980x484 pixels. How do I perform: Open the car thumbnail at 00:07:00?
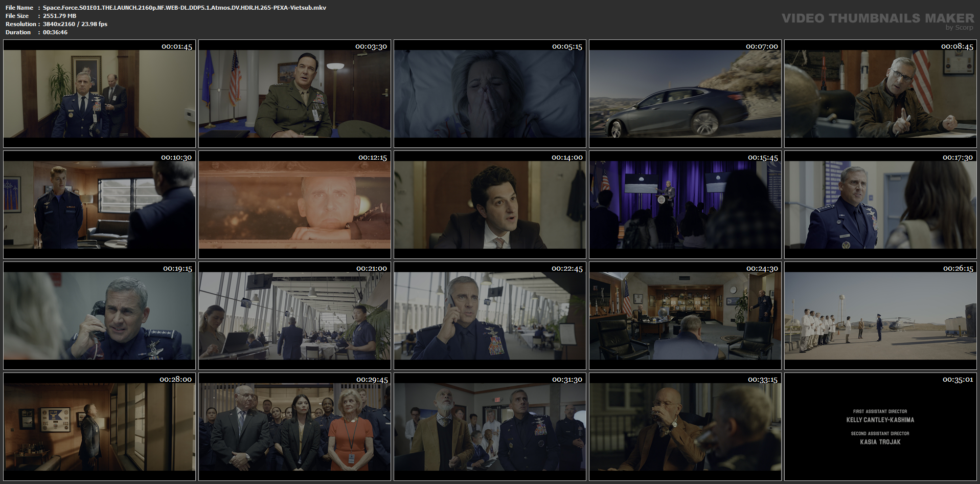tap(685, 94)
